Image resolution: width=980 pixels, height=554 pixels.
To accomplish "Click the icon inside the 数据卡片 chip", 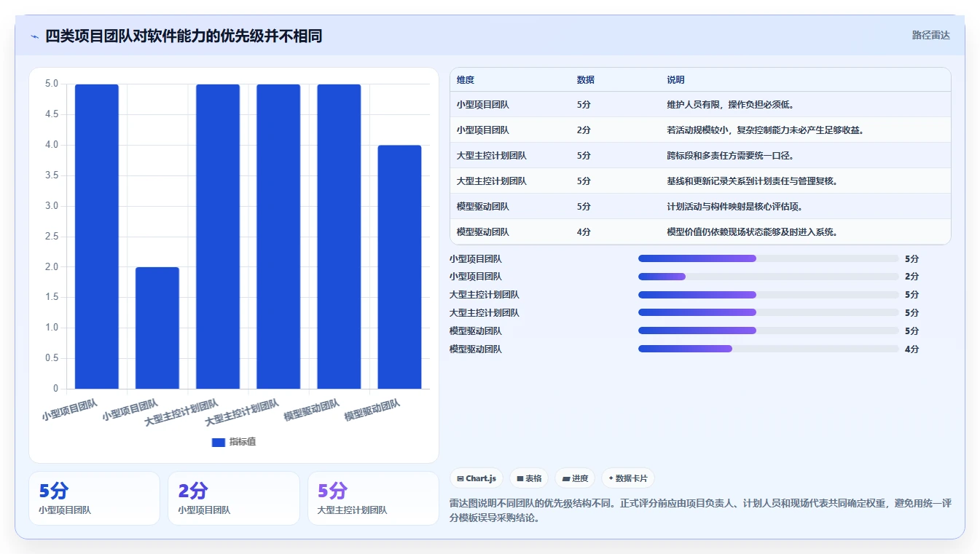I will click(611, 479).
